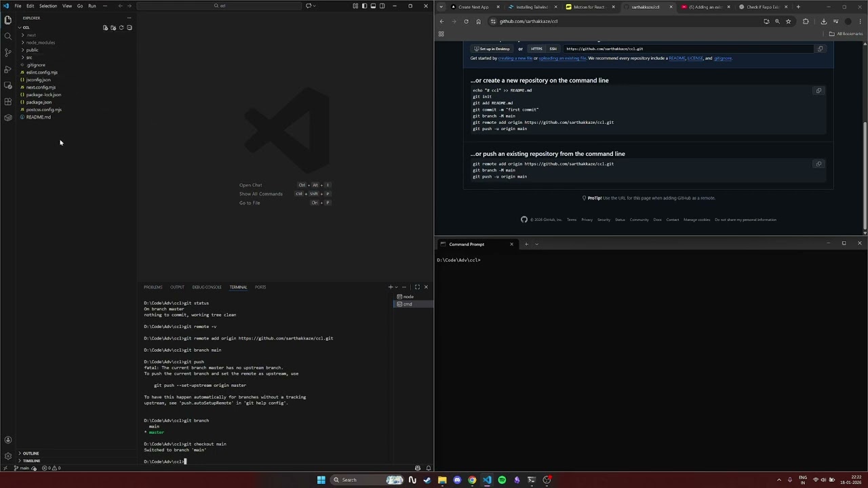Open new Command Prompt tab with plus
The image size is (868, 488).
[x=526, y=244]
